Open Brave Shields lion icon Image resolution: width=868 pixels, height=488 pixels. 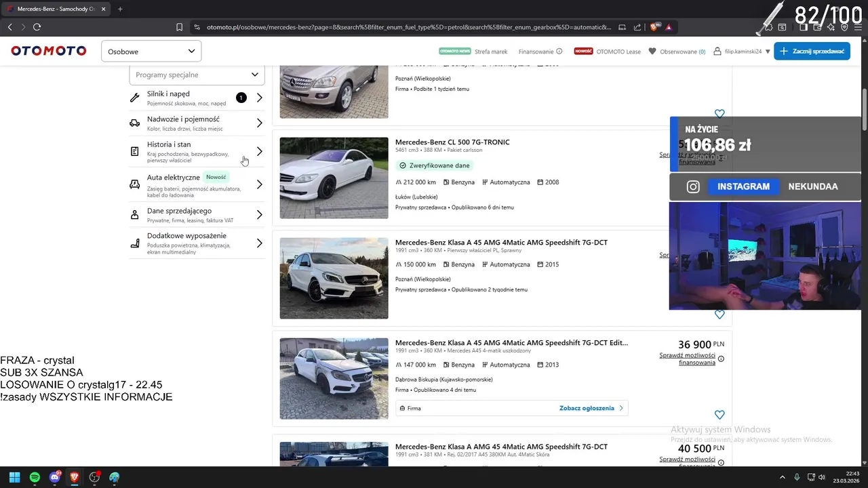click(x=654, y=27)
